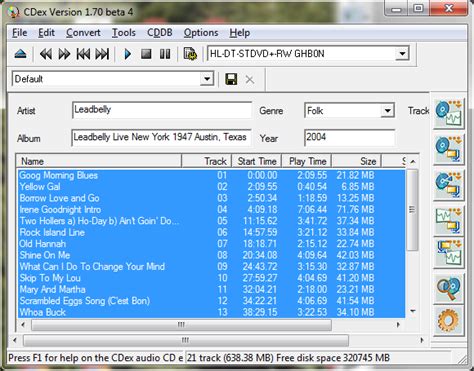
Task: Select What Can I Do To Change Your Mind
Action: (x=211, y=266)
